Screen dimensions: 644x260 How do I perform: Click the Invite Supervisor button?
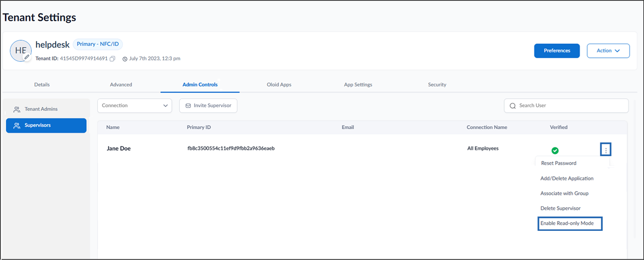tap(208, 106)
